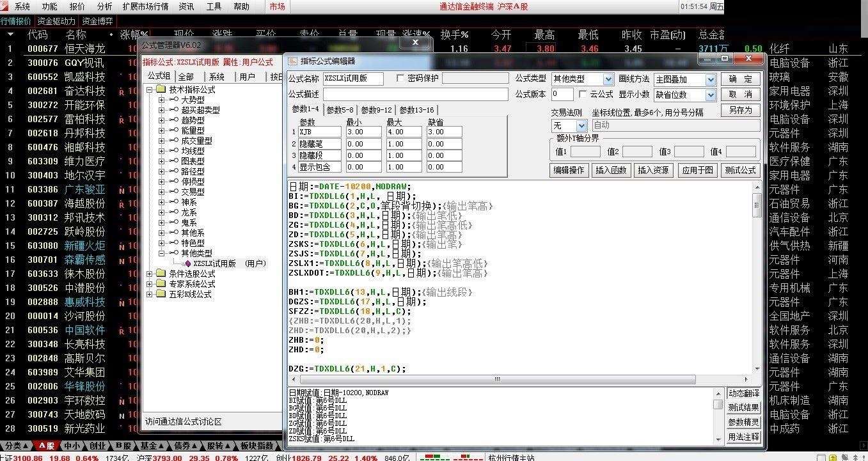This screenshot has height=461, width=868.
Task: Click the 插入函数 button
Action: pos(611,171)
